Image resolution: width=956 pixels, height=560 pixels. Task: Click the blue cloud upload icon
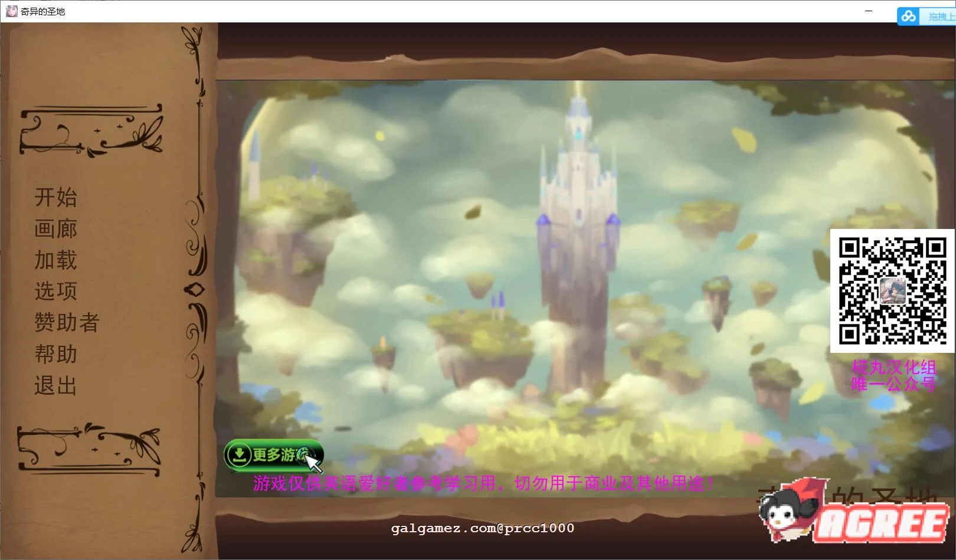908,17
